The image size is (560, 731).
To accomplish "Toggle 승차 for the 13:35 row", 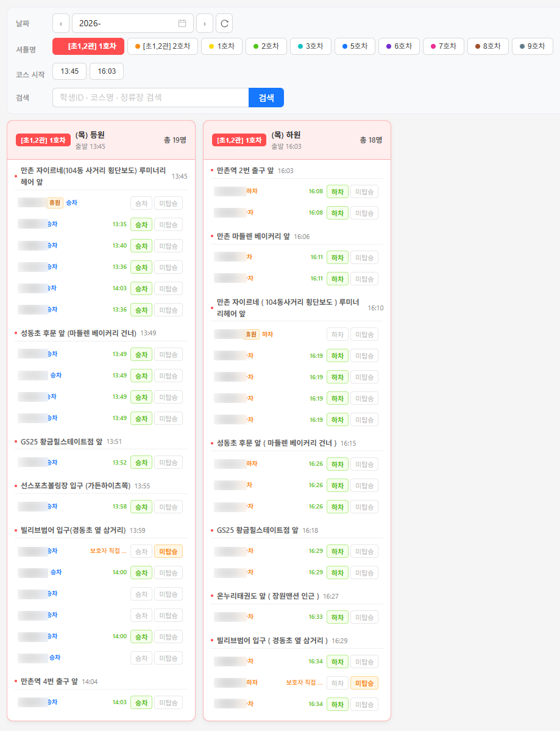I will click(x=141, y=225).
